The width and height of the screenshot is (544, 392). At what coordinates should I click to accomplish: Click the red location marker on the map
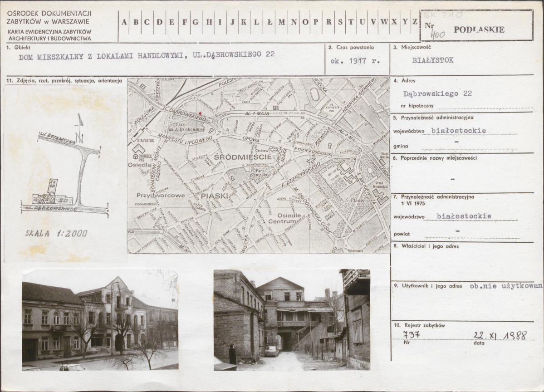(200, 113)
